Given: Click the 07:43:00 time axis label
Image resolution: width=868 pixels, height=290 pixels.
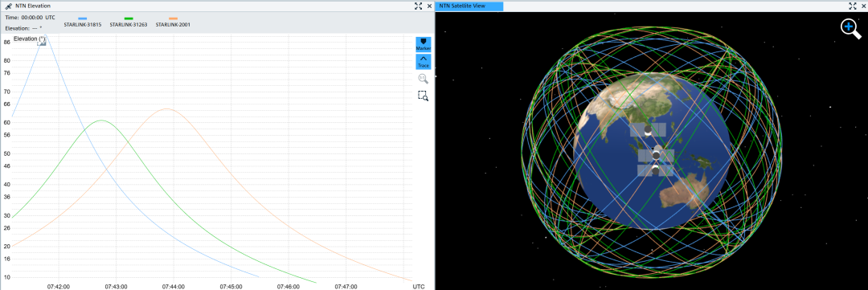Looking at the screenshot, I should point(116,287).
